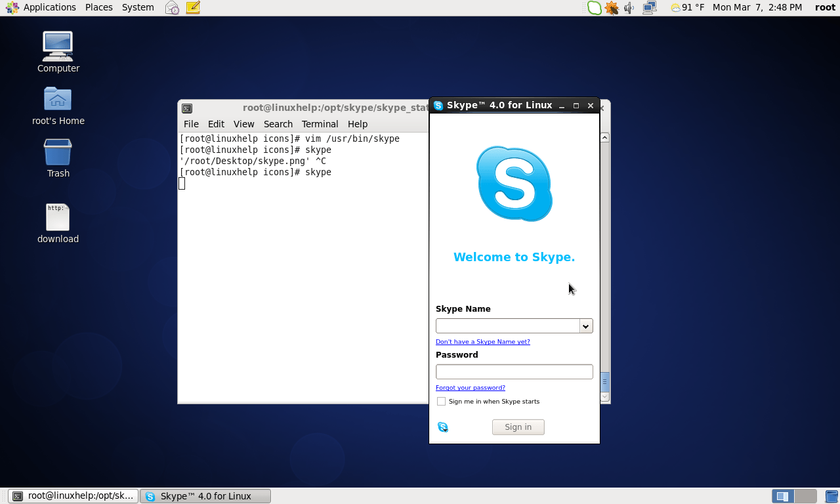Open the Places panel menu
The image size is (840, 504).
coord(99,7)
